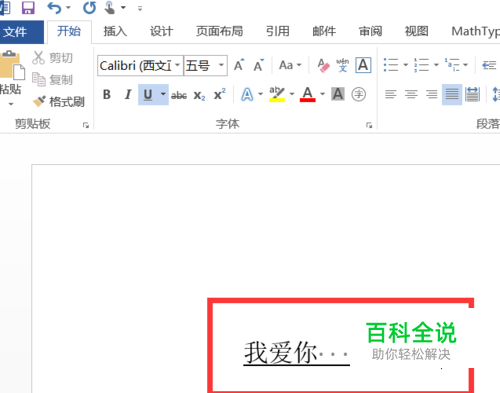Paste with the 粘贴 clipboard button
This screenshot has width=500, height=393.
click(x=11, y=73)
